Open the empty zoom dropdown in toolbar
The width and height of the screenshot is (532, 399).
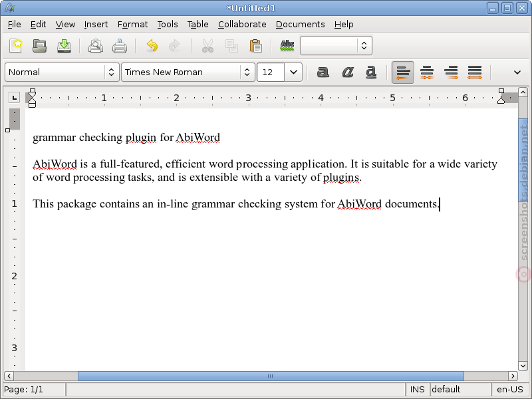coord(336,45)
